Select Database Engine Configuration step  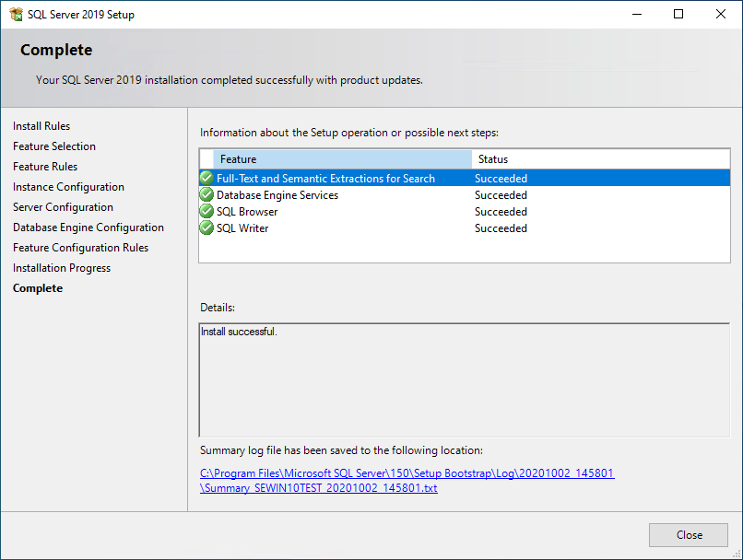pos(88,227)
